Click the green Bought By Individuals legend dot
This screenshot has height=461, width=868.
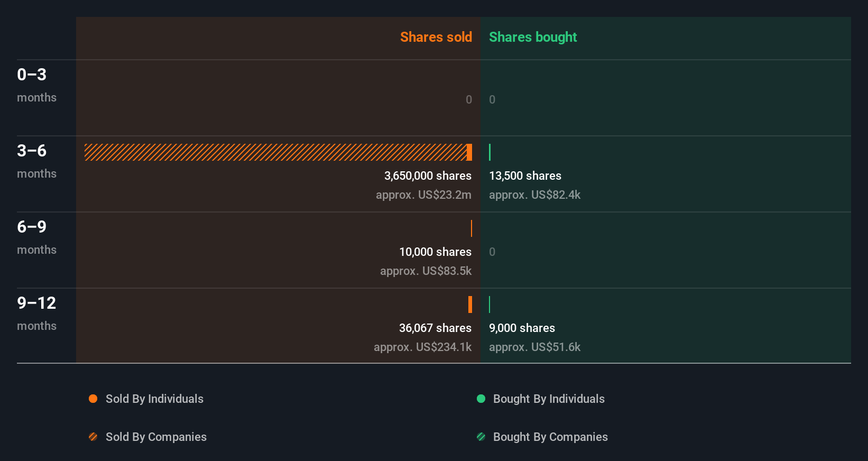coord(481,399)
